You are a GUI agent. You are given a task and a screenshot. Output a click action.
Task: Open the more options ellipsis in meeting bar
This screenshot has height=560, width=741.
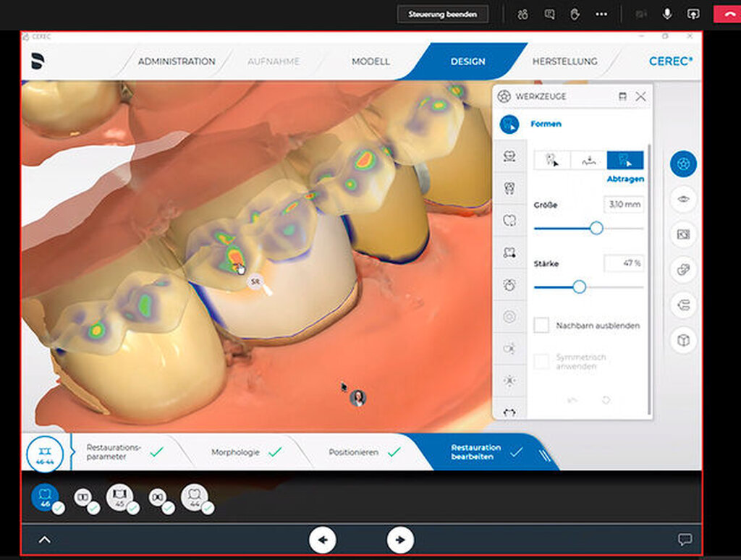601,14
